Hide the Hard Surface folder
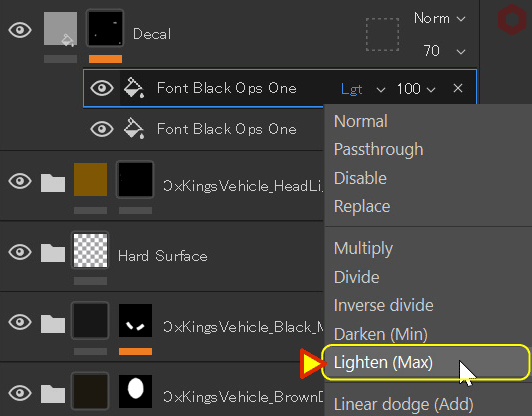The image size is (532, 416). (x=20, y=252)
